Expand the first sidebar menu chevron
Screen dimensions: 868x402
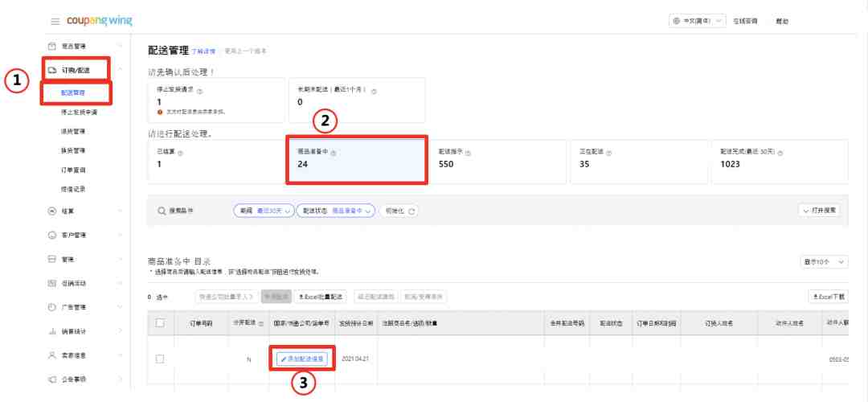pos(120,46)
